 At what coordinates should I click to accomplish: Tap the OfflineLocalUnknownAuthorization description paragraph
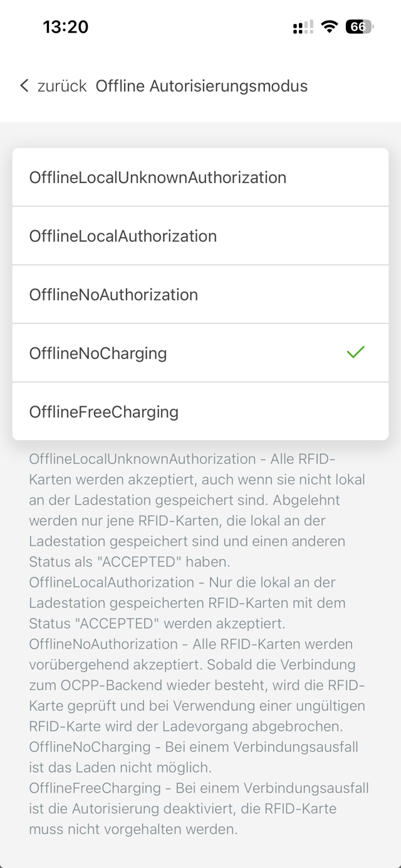point(197,510)
